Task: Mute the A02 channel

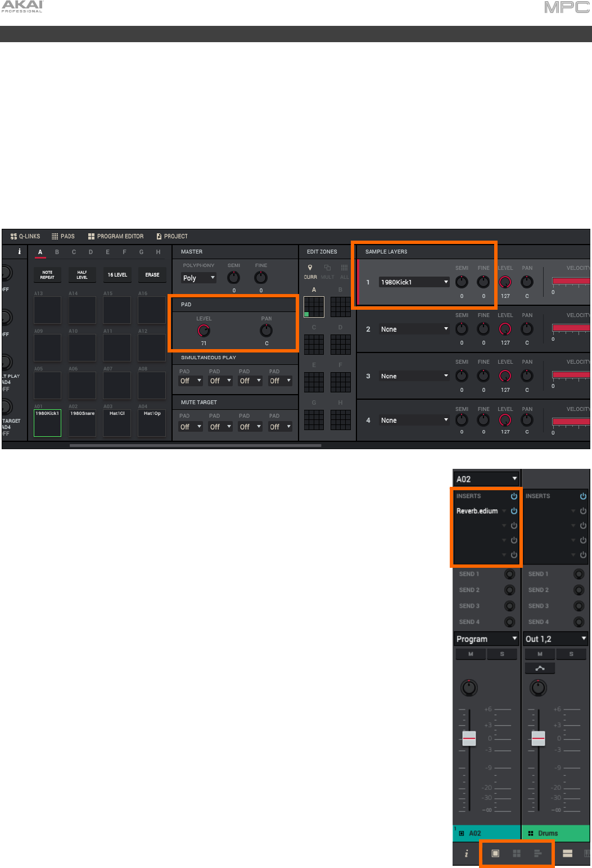Action: [471, 654]
